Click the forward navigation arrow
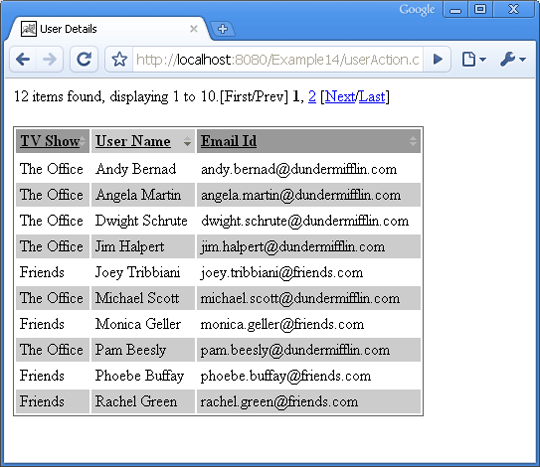The width and height of the screenshot is (540, 467). (x=50, y=60)
